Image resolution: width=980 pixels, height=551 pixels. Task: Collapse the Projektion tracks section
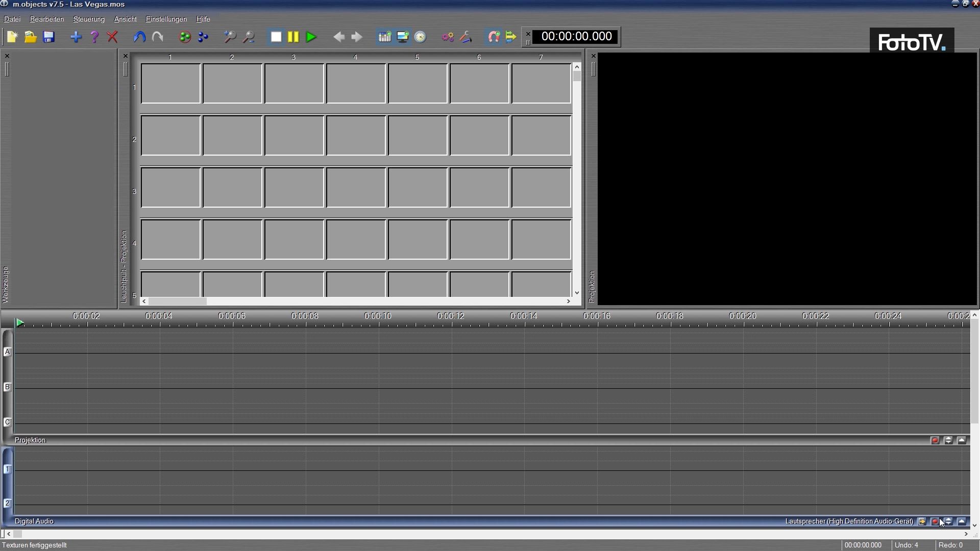coord(962,440)
